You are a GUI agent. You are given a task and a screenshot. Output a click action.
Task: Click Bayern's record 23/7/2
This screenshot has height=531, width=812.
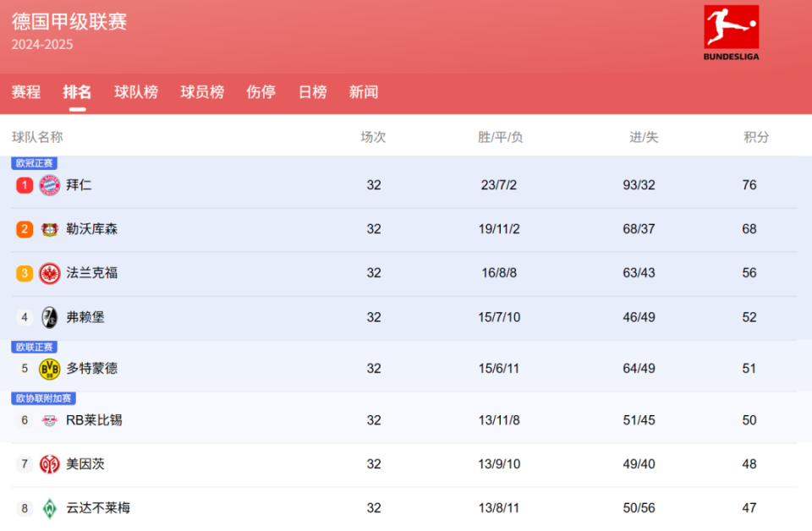pyautogui.click(x=499, y=185)
